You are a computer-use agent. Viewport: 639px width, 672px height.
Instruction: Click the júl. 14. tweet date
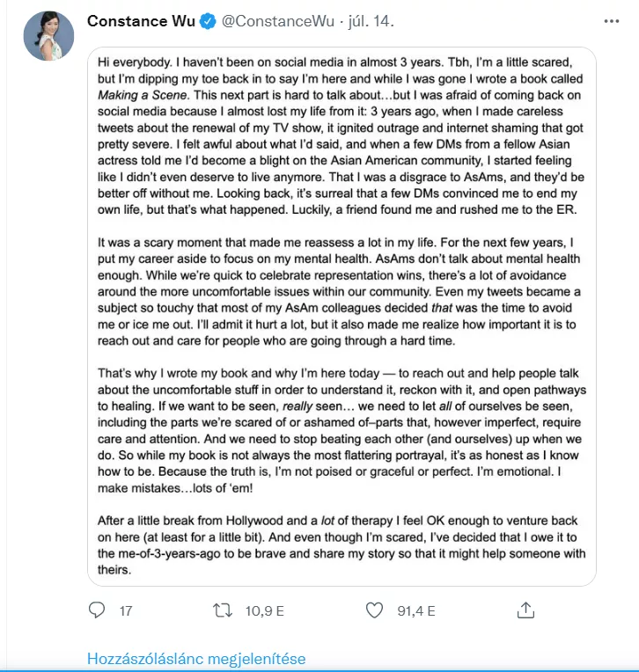pos(371,21)
